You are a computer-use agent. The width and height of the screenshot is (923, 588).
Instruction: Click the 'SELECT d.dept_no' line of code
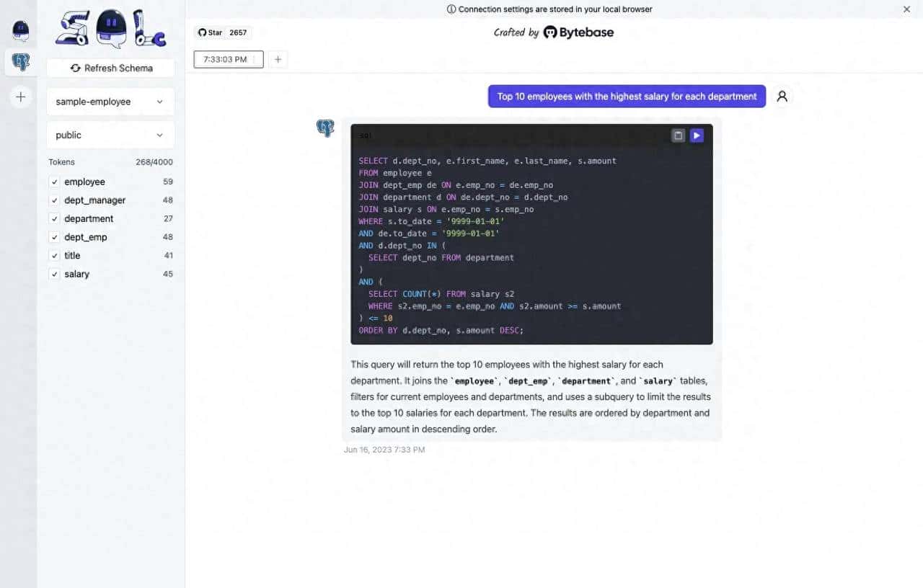[x=487, y=161]
